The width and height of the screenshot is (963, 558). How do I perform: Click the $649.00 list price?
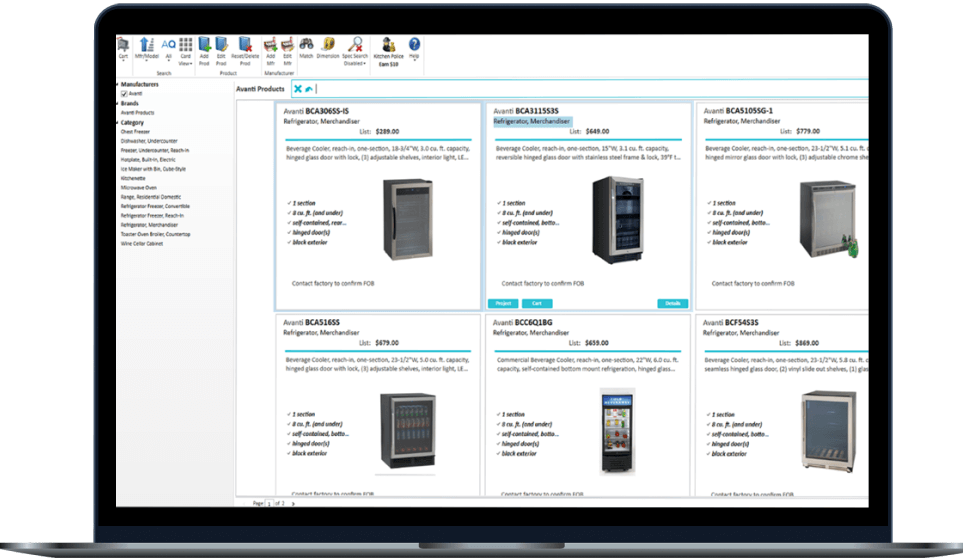pyautogui.click(x=598, y=131)
